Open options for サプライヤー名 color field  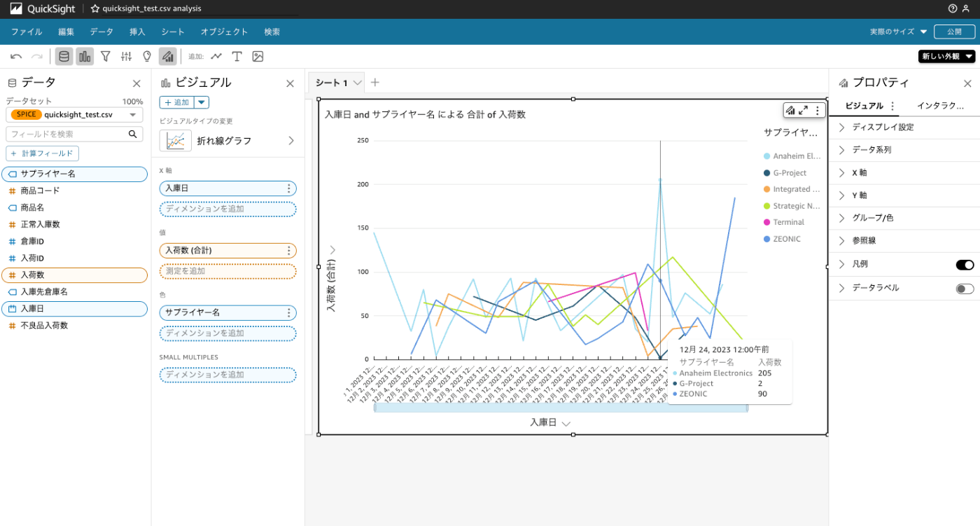pos(288,312)
